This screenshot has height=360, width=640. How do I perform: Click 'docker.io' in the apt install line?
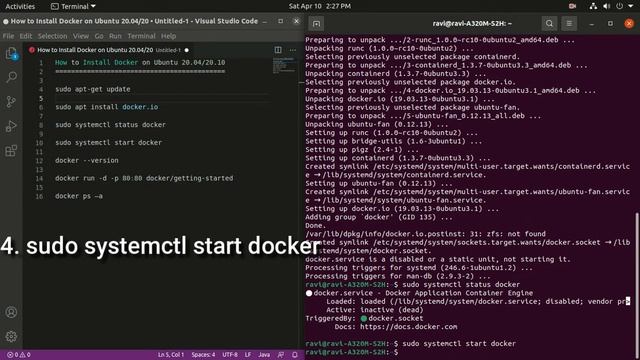pyautogui.click(x=140, y=107)
